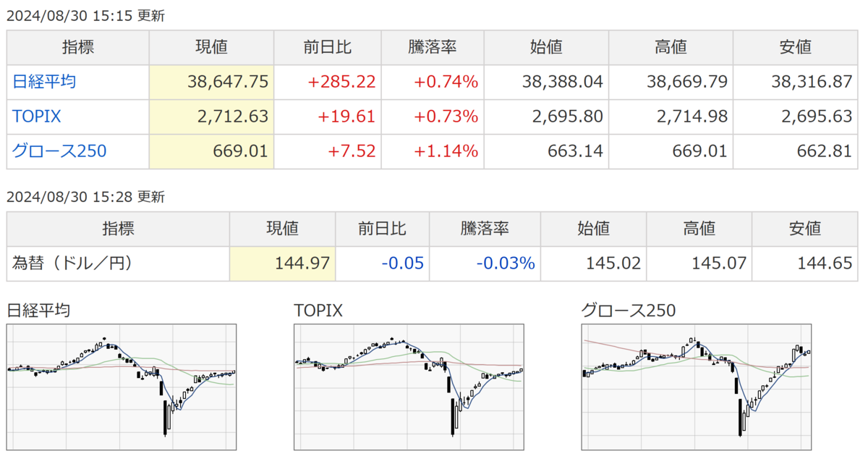The width and height of the screenshot is (868, 459).
Task: Select the グロース250 current value 669.01
Action: (242, 151)
